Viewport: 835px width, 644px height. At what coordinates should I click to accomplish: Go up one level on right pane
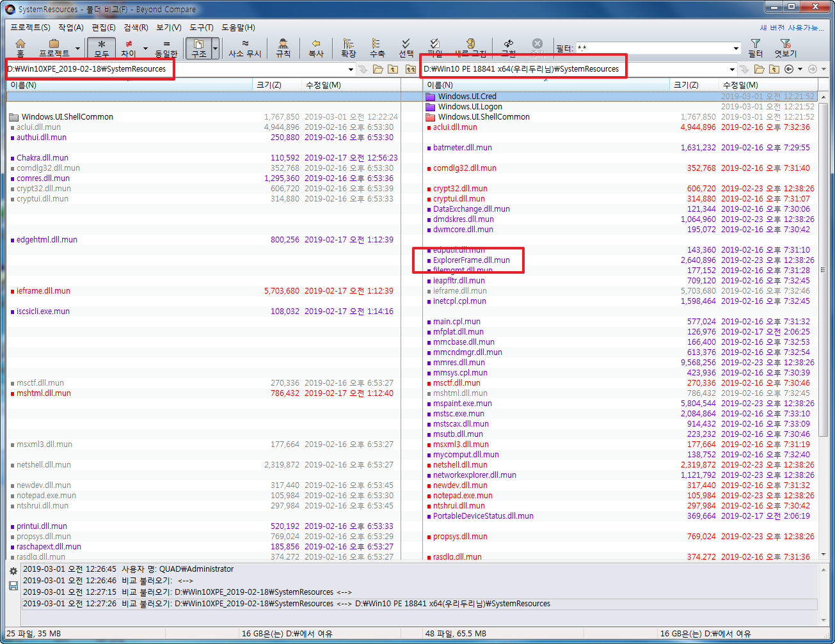tap(774, 69)
